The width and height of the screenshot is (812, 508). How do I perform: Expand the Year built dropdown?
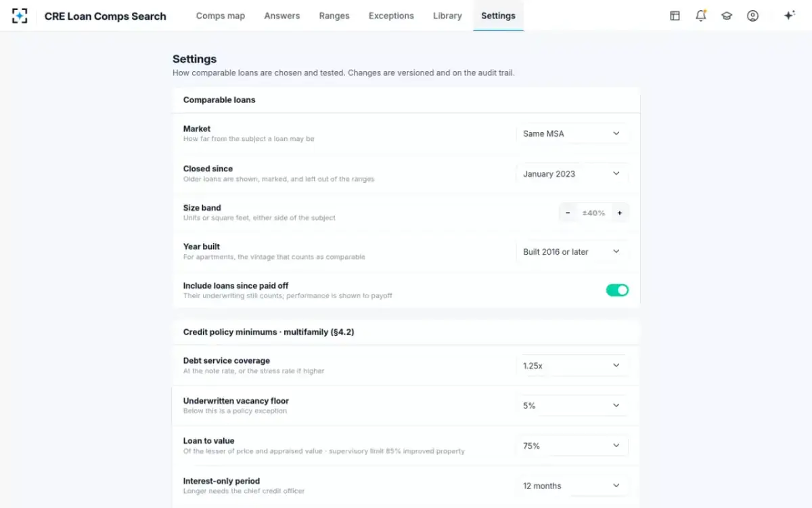[572, 251]
